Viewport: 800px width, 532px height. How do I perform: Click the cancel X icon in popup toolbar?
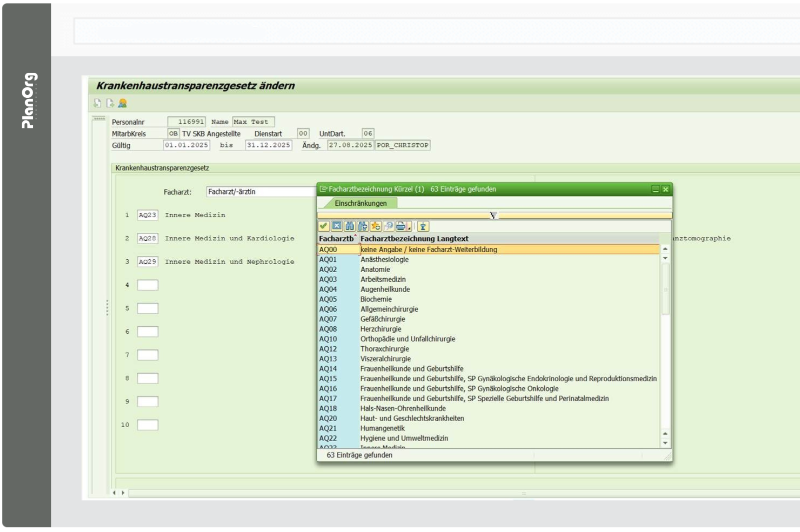(336, 226)
